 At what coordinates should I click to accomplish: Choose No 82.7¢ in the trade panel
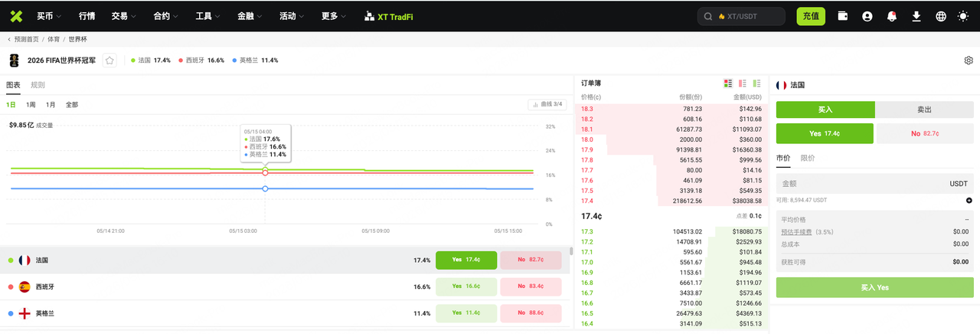pyautogui.click(x=925, y=133)
